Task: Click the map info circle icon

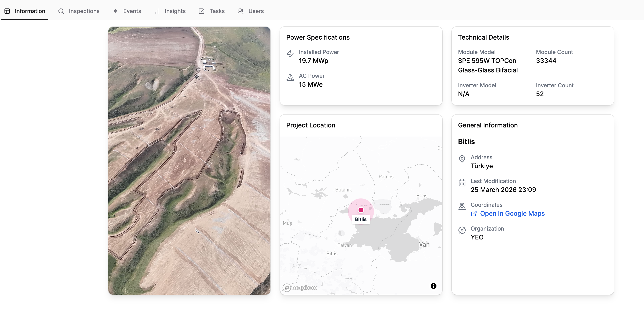Action: (433, 286)
